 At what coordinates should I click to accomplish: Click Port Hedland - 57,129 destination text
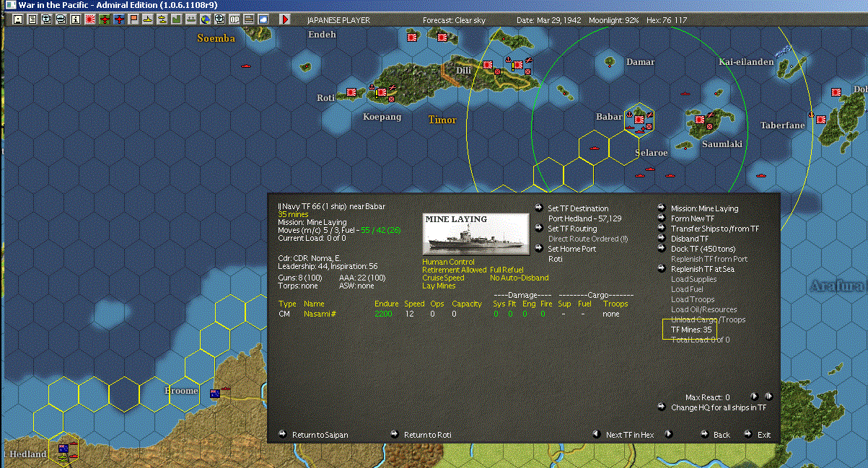point(585,218)
